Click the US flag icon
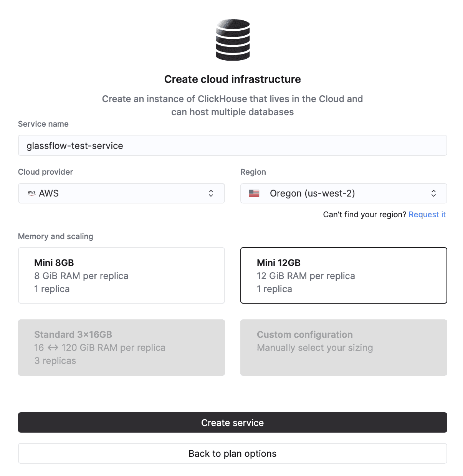This screenshot has height=476, width=463. [x=254, y=193]
